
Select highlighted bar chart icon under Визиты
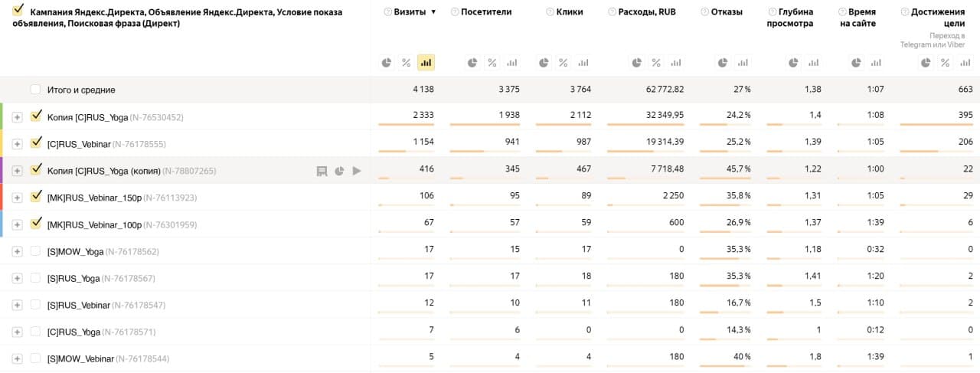pyautogui.click(x=426, y=63)
